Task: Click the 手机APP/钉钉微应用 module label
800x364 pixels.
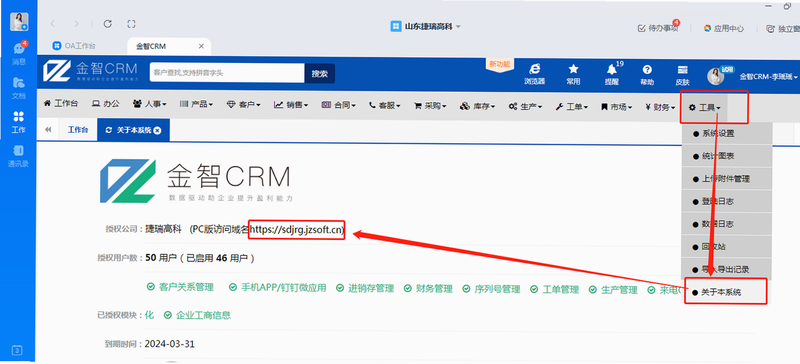Action: pyautogui.click(x=284, y=288)
